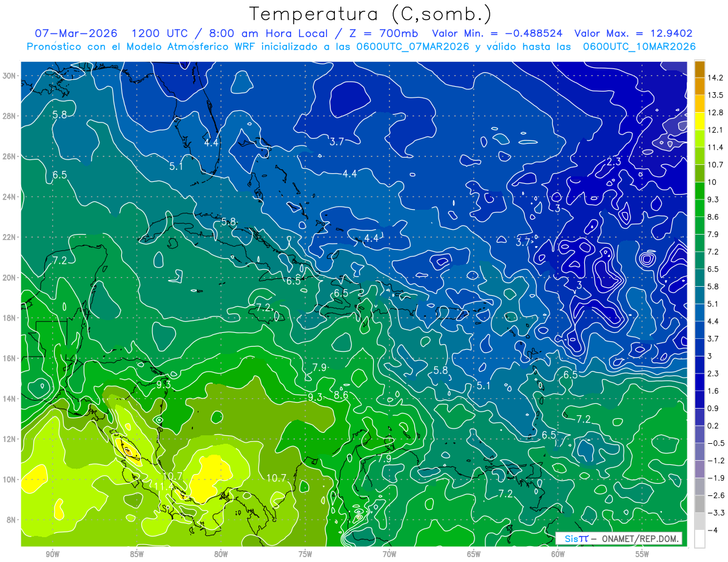Image resolution: width=728 pixels, height=562 pixels.
Task: Click the "90W" longitude axis label
Action: [x=53, y=553]
